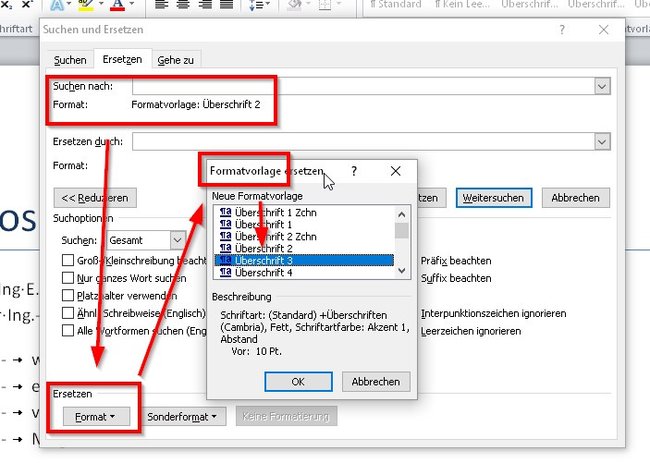
Task: Open the Sonderformat dropdown button
Action: (182, 417)
